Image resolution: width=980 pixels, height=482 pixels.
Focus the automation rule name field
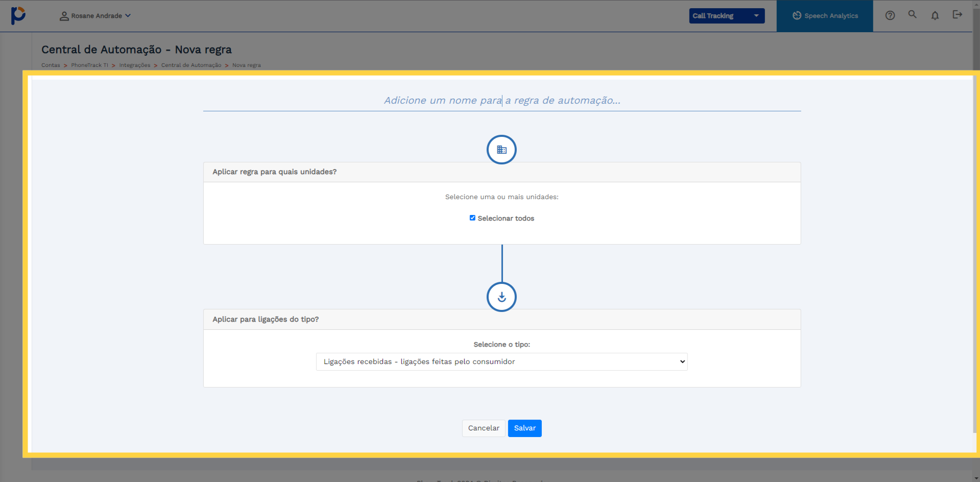502,101
